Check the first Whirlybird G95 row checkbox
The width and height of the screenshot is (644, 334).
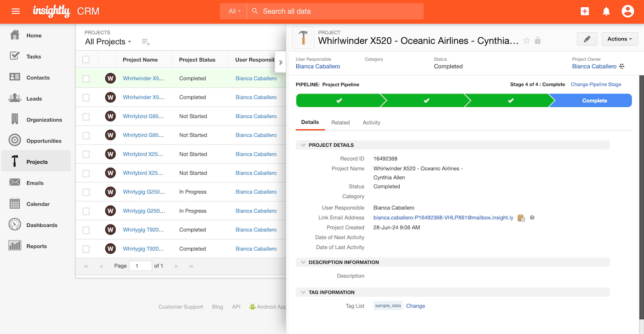86,116
